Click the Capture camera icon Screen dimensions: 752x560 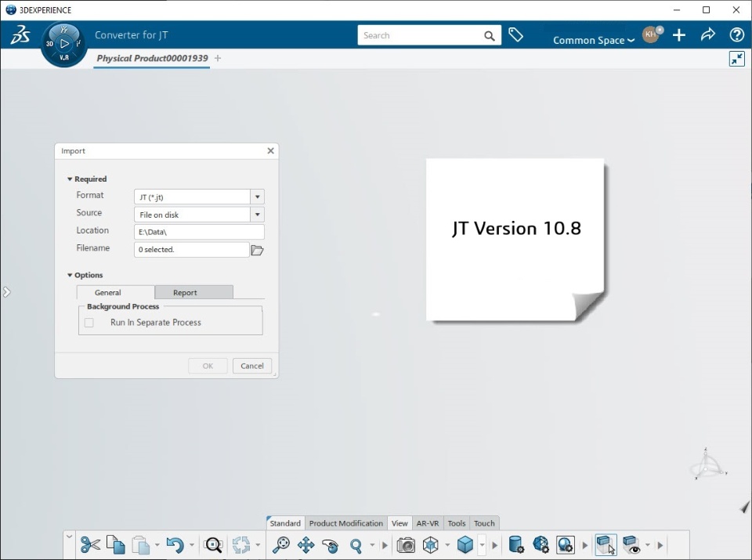click(x=406, y=545)
